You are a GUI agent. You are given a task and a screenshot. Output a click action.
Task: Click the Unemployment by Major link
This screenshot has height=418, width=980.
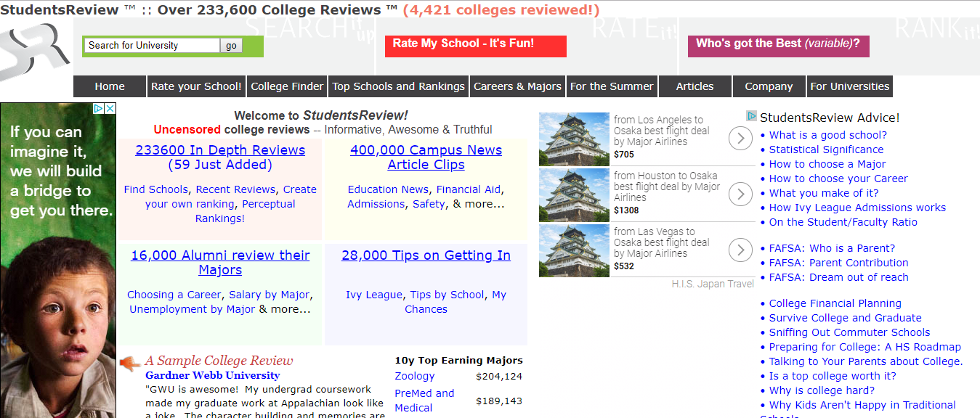pos(192,309)
